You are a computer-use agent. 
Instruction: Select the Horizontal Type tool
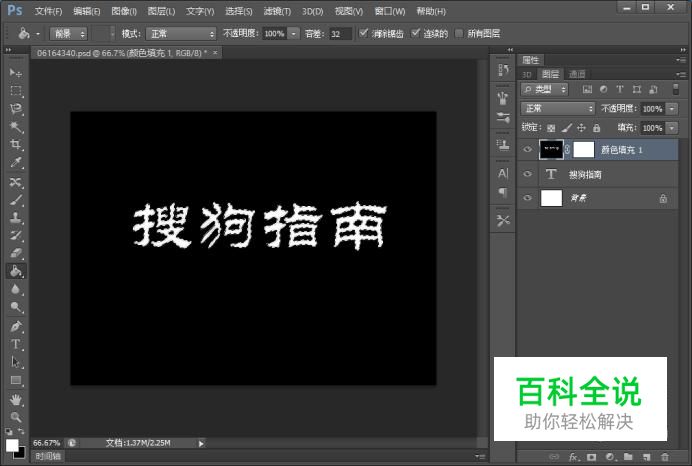pyautogui.click(x=16, y=344)
